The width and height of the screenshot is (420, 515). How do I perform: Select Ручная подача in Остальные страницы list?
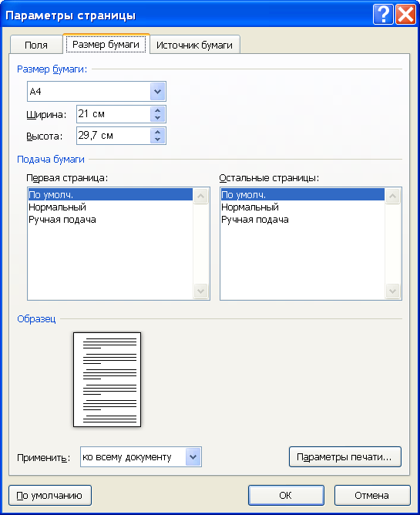point(302,220)
